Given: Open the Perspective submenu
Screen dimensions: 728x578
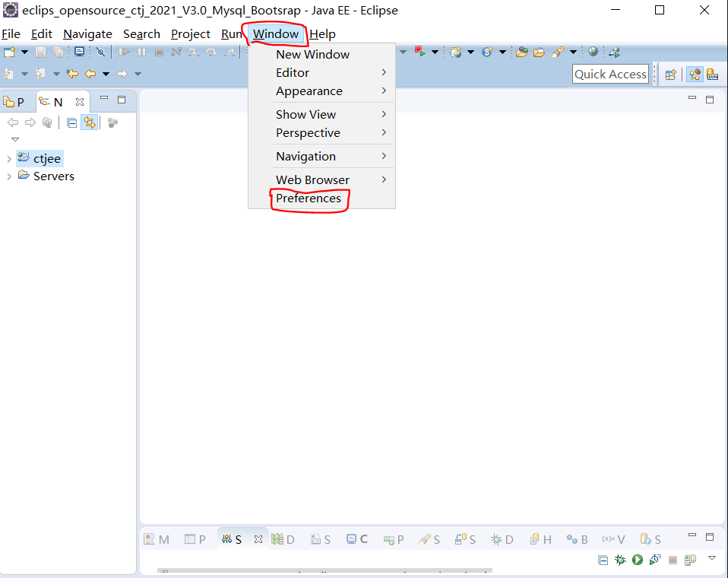Looking at the screenshot, I should pos(321,133).
